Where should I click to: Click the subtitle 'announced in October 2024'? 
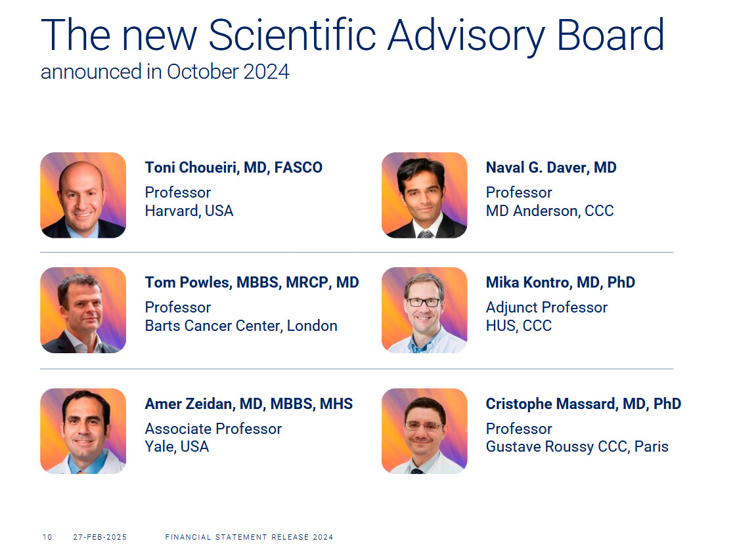(165, 72)
